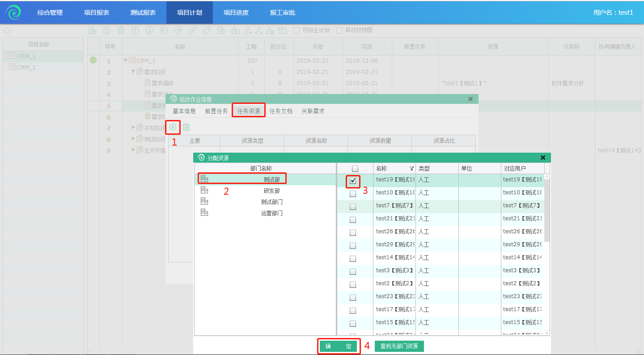Uncheck the test19 resource checkbox
The height and width of the screenshot is (355, 644).
[353, 181]
